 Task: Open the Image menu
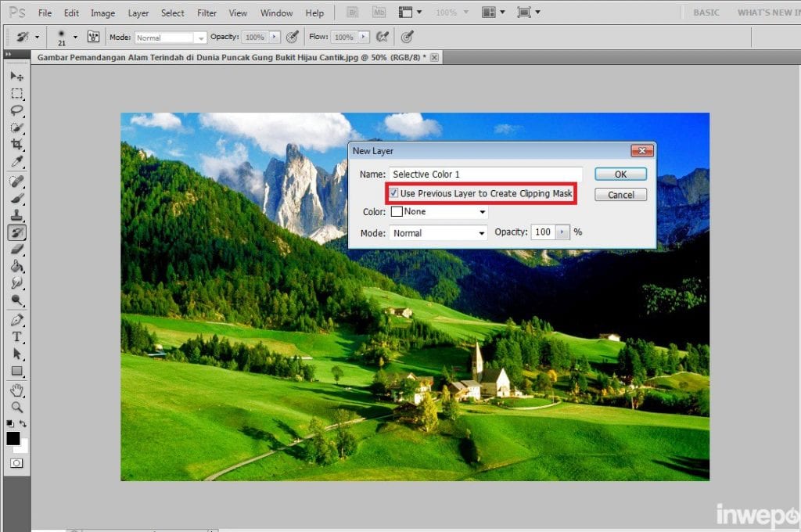pyautogui.click(x=102, y=13)
